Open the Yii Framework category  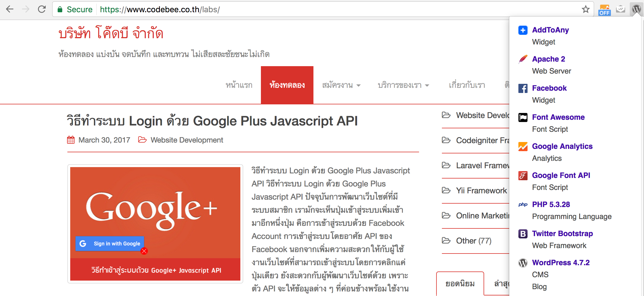481,190
